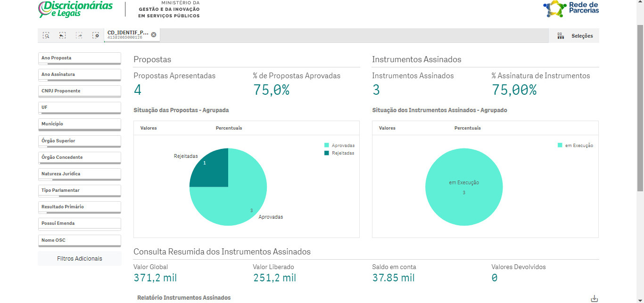Viewport: 644px width, 303px height.
Task: Step forward in selections
Action: [x=79, y=35]
